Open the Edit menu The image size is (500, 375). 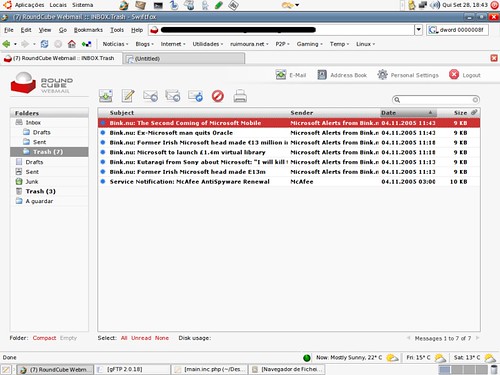coord(26,30)
